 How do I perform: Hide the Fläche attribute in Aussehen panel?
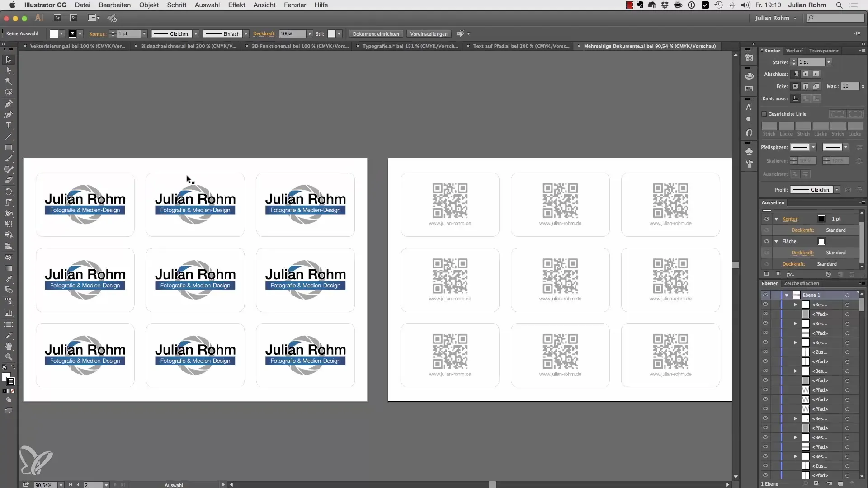(x=766, y=241)
